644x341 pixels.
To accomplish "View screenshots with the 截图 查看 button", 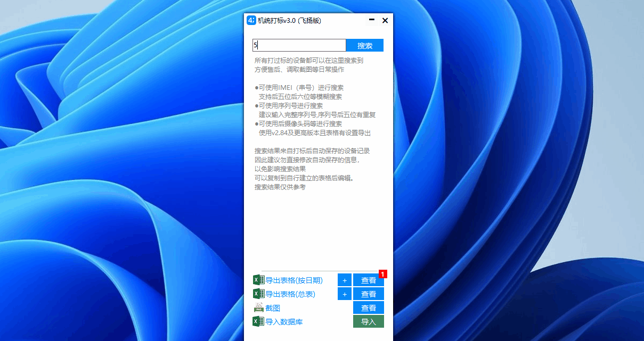I will click(x=368, y=308).
